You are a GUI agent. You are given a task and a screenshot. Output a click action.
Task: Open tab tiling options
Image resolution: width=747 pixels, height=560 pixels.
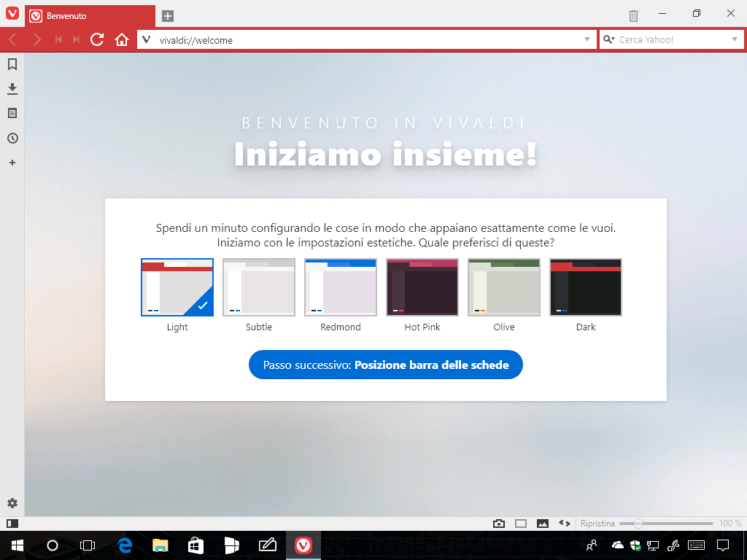(x=521, y=524)
